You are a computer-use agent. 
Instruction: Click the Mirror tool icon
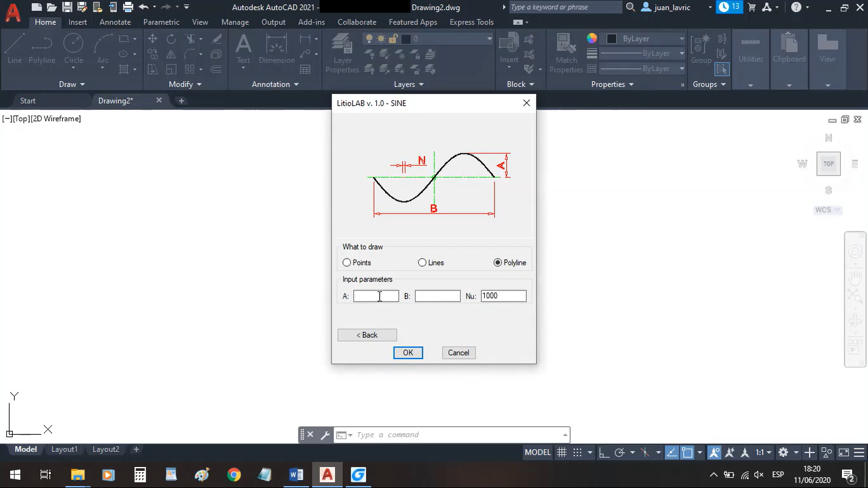coord(172,54)
